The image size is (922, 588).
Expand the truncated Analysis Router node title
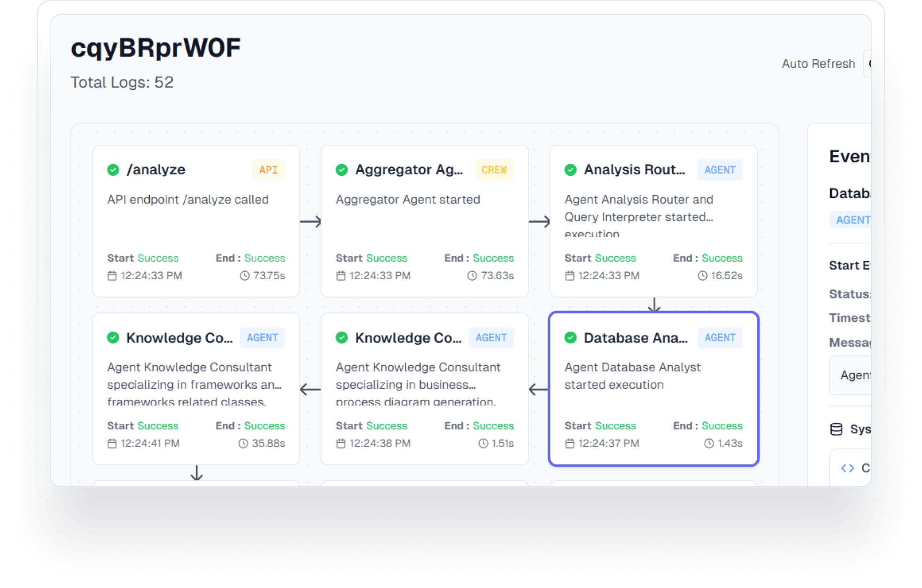[635, 169]
